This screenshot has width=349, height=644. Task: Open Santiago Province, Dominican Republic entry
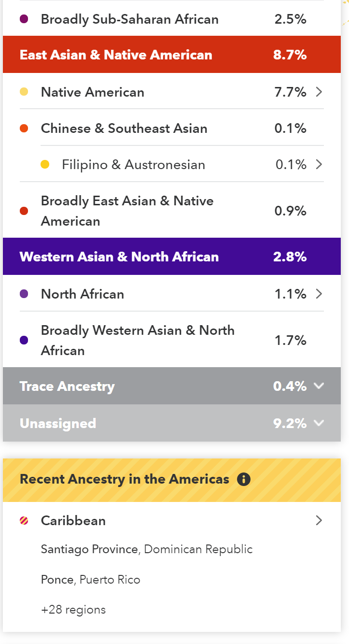[x=147, y=549]
